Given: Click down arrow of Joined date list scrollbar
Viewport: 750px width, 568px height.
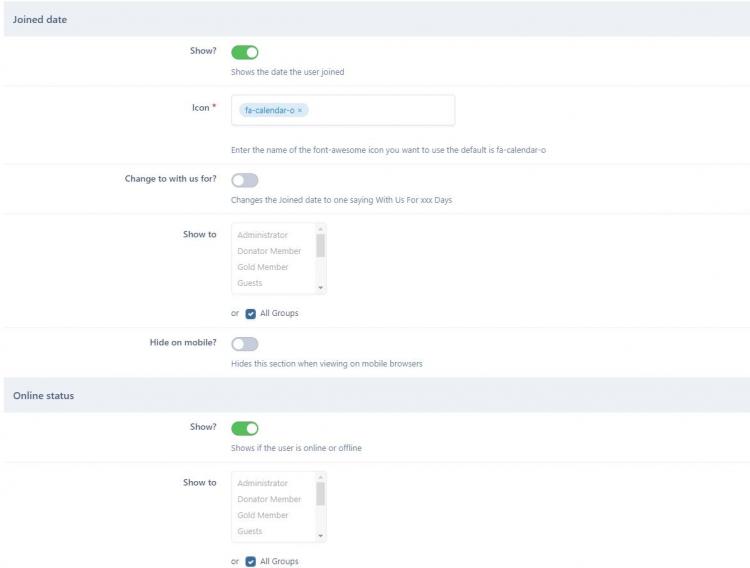Looking at the screenshot, I should tap(321, 288).
